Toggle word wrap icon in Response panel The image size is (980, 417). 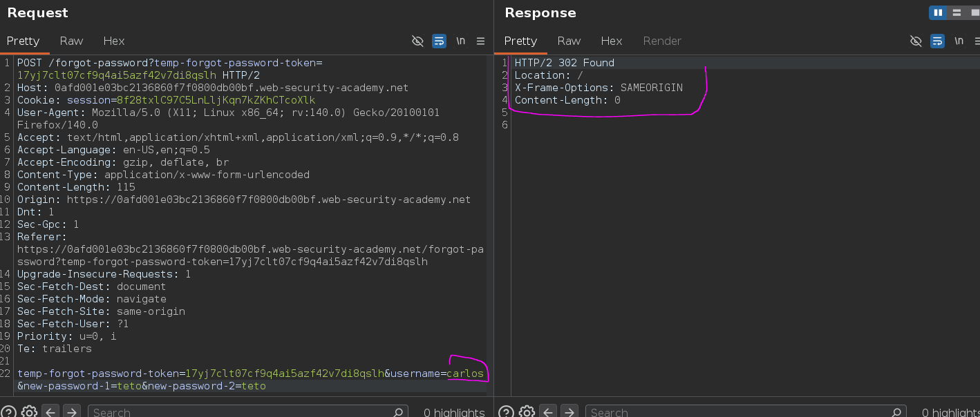(937, 41)
